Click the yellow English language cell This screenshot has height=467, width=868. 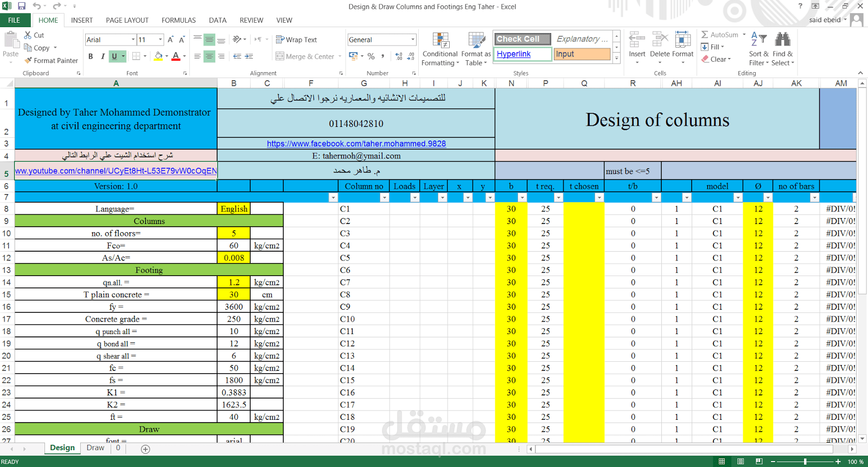[x=234, y=209]
